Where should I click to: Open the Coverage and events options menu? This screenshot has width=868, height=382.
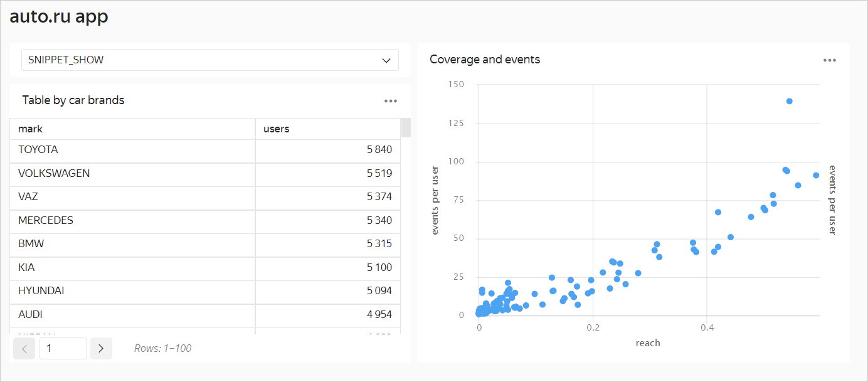point(829,60)
